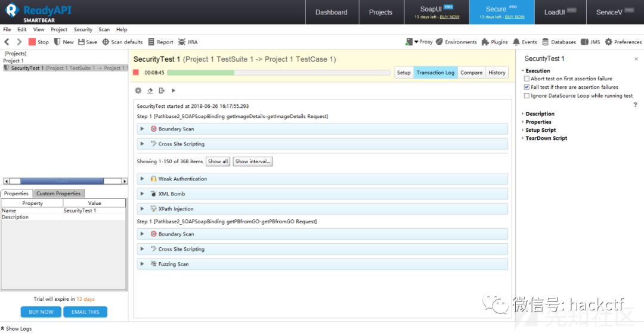The height and width of the screenshot is (333, 644).
Task: Open the Security menu
Action: coord(83,30)
